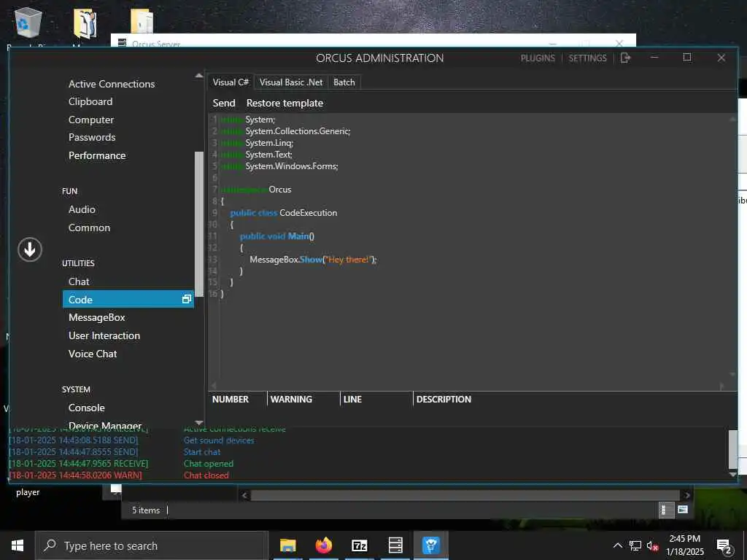Viewport: 747px width, 560px height.
Task: Select Active Connections in sidebar
Action: [112, 84]
